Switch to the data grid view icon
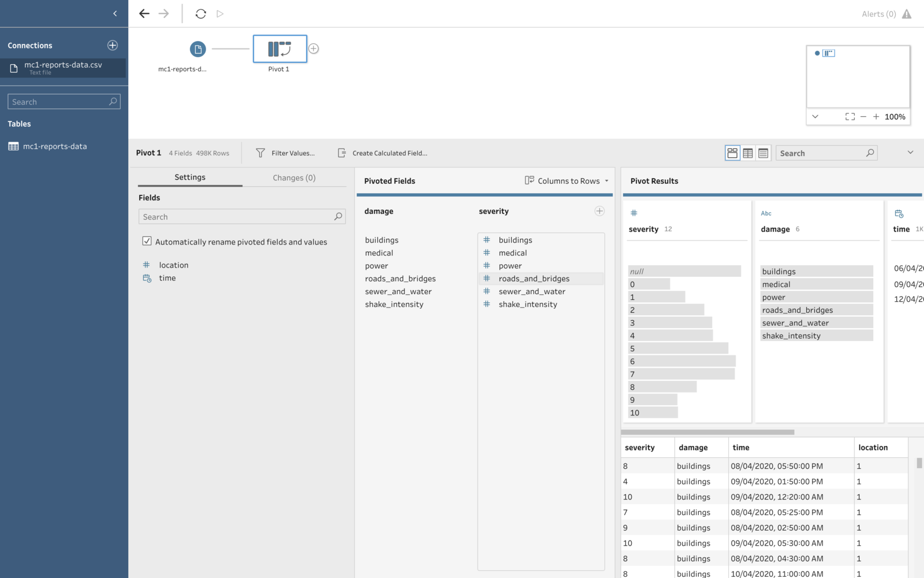The width and height of the screenshot is (924, 578). click(747, 153)
